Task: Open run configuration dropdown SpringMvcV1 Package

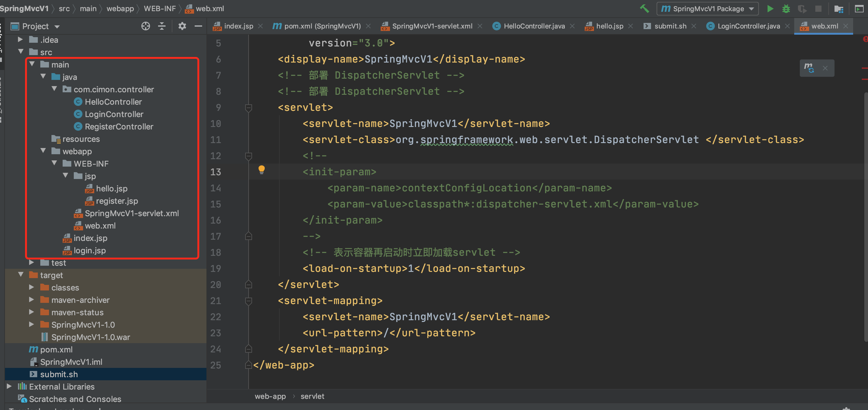Action: [x=708, y=8]
